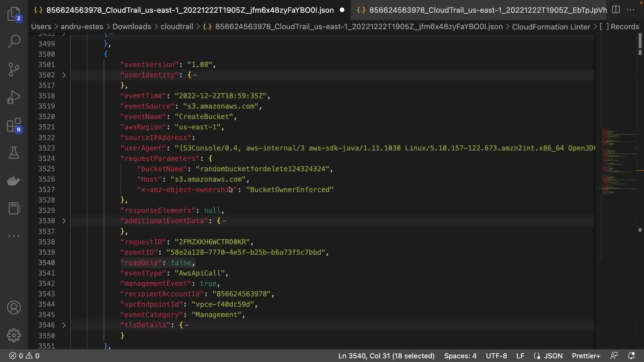Open the Testing flask icon

(x=14, y=153)
